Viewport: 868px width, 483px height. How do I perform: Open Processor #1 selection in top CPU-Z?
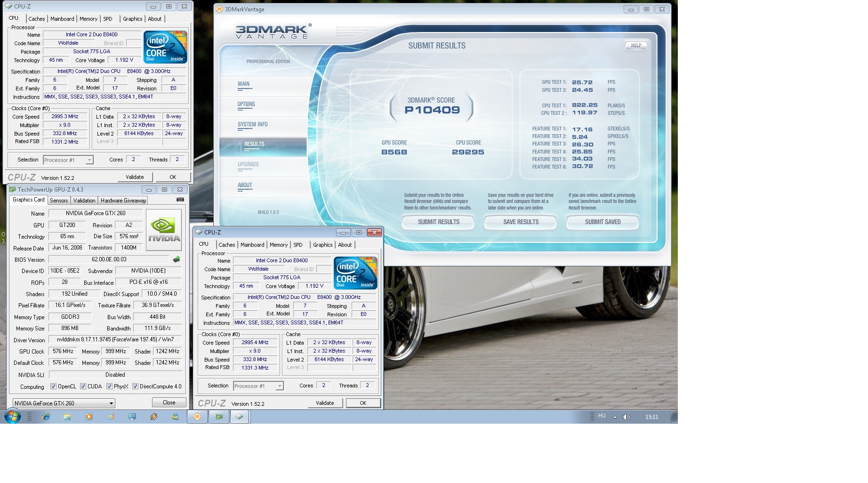click(x=68, y=160)
